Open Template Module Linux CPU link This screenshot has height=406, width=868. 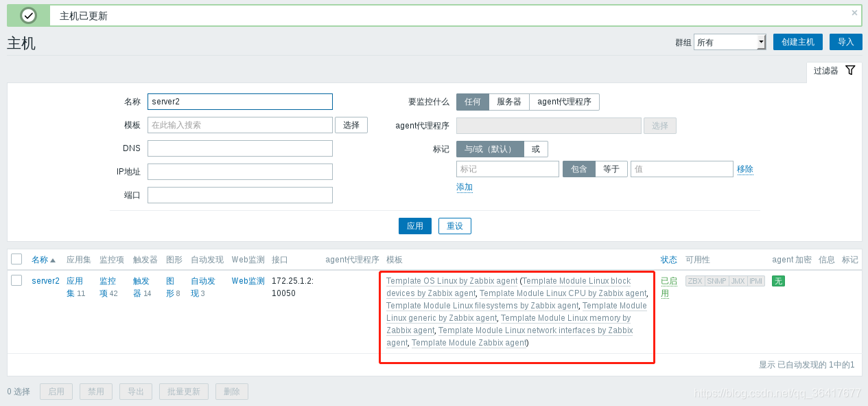coord(563,293)
